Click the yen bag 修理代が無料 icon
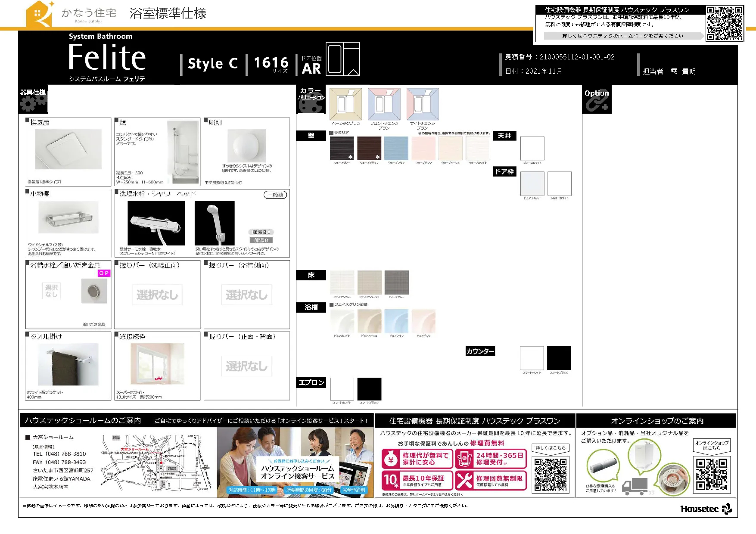The width and height of the screenshot is (756, 534). pos(391,459)
